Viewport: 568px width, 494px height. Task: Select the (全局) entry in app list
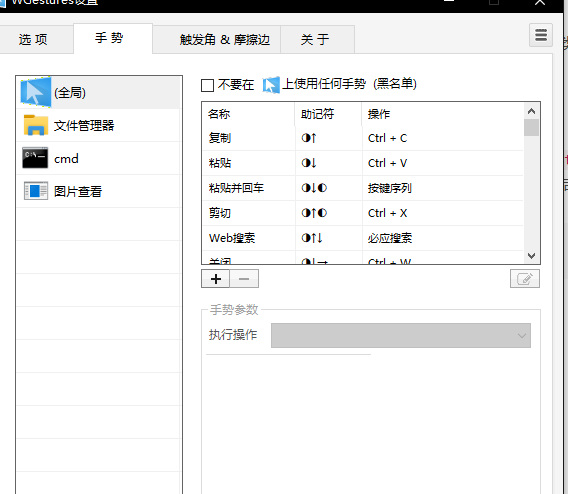(99, 92)
